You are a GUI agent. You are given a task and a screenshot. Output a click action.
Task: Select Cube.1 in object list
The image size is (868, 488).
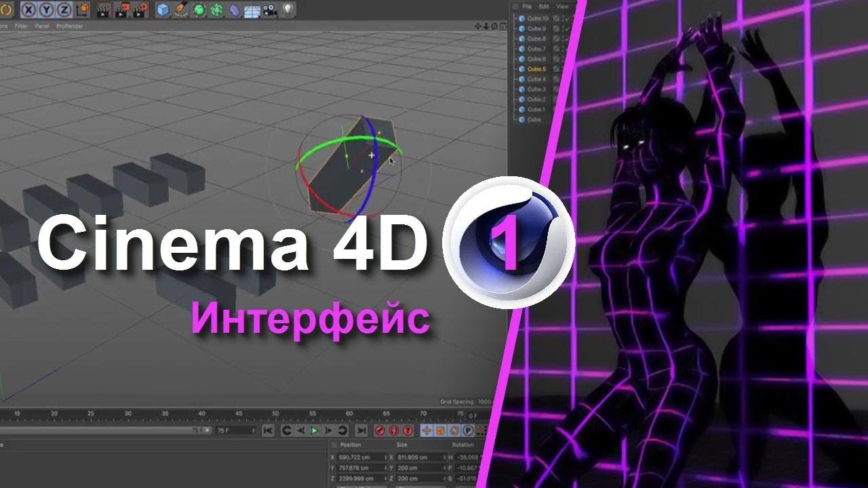pyautogui.click(x=536, y=109)
